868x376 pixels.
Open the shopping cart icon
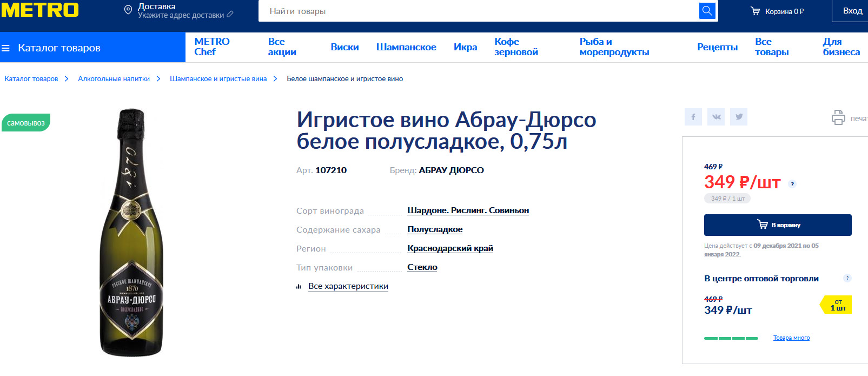point(755,11)
